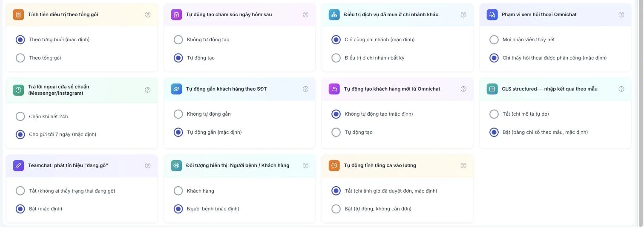
Task: Open help tooltip for Tự động tính tăng ca
Action: (x=463, y=165)
